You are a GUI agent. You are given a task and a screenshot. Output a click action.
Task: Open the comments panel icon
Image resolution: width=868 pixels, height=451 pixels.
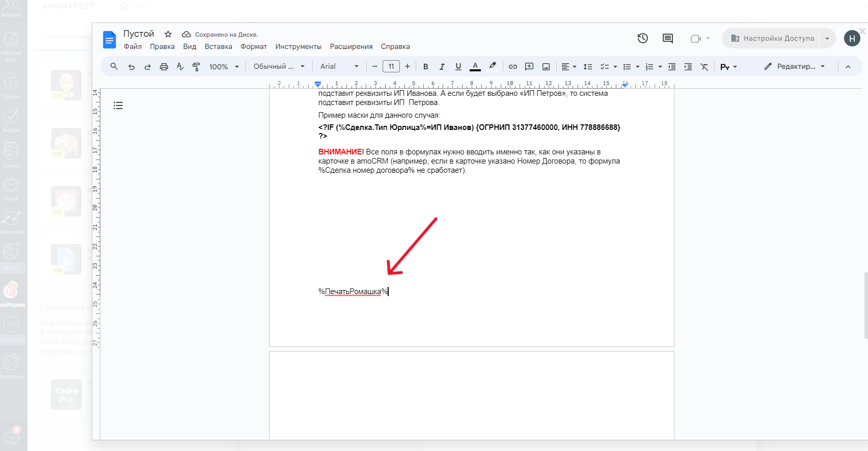point(667,38)
